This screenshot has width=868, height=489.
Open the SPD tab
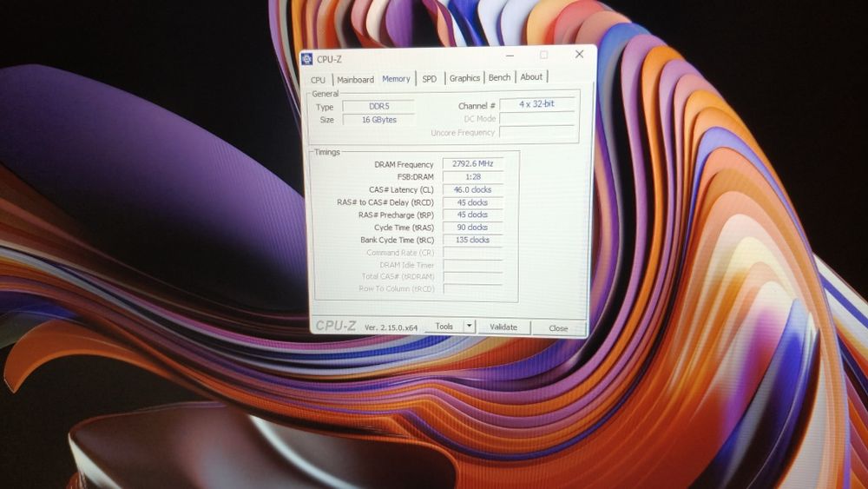[430, 79]
